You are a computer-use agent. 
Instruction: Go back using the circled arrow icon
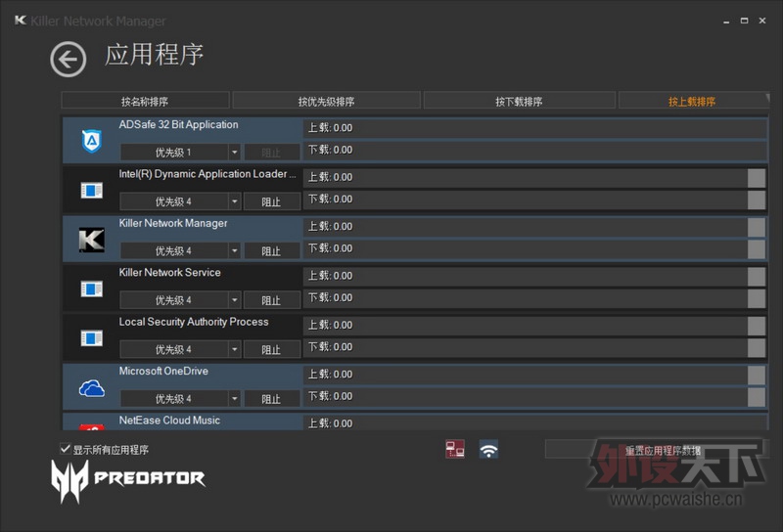click(68, 60)
